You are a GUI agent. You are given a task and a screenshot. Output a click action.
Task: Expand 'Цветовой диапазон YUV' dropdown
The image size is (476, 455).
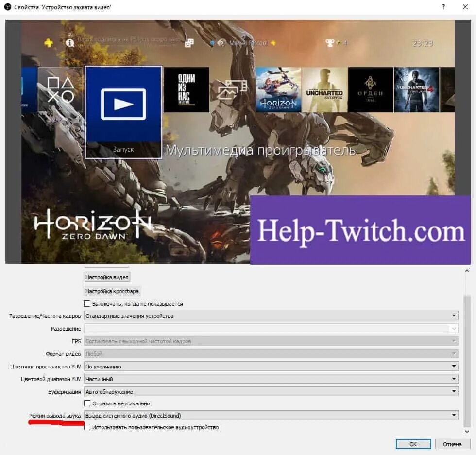271,379
